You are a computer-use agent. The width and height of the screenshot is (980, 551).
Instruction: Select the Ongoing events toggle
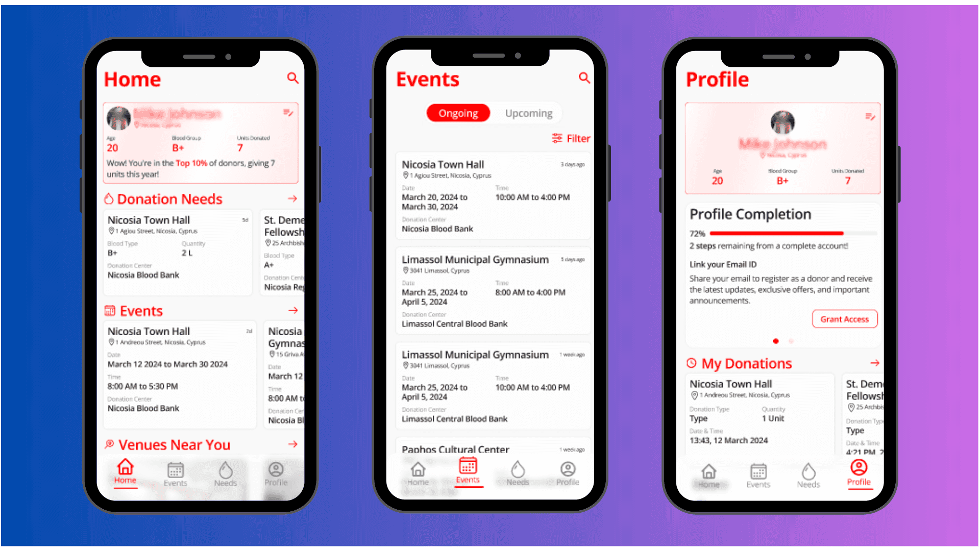(457, 112)
